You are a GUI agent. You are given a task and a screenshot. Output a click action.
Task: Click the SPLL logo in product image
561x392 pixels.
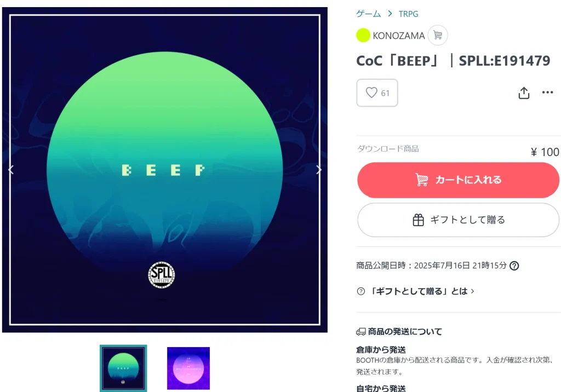162,275
